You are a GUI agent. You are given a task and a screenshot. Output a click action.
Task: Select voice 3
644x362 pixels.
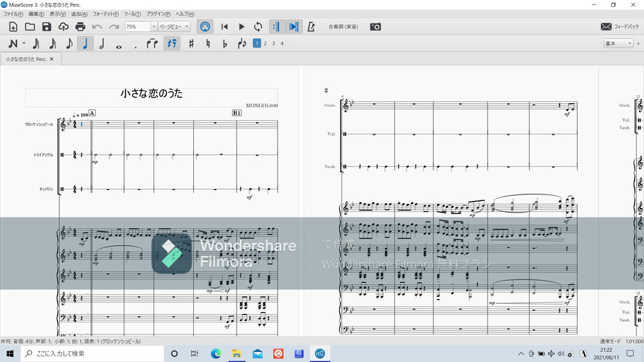[x=274, y=44]
